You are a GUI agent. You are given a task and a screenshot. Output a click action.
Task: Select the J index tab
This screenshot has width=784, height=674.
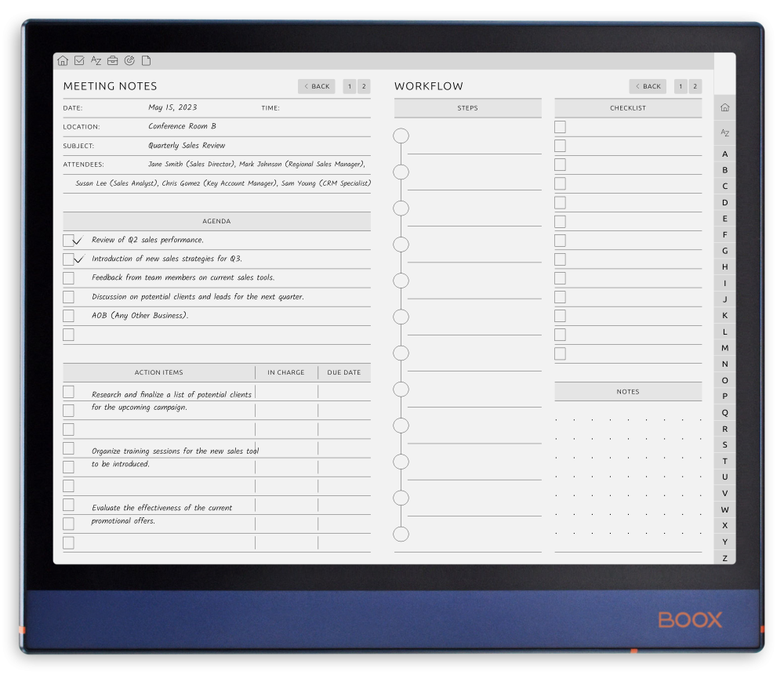coord(725,299)
